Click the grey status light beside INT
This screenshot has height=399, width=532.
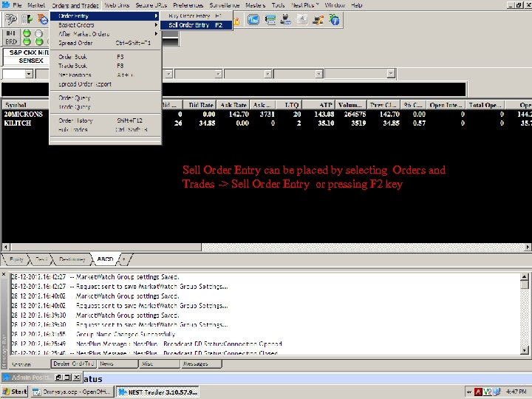pos(39,33)
